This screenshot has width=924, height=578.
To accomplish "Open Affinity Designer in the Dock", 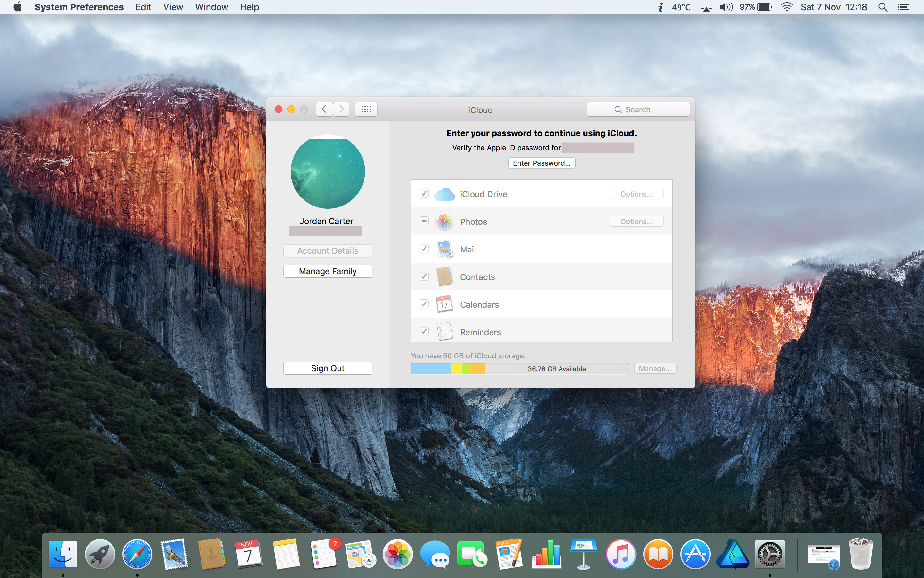I will pos(732,554).
